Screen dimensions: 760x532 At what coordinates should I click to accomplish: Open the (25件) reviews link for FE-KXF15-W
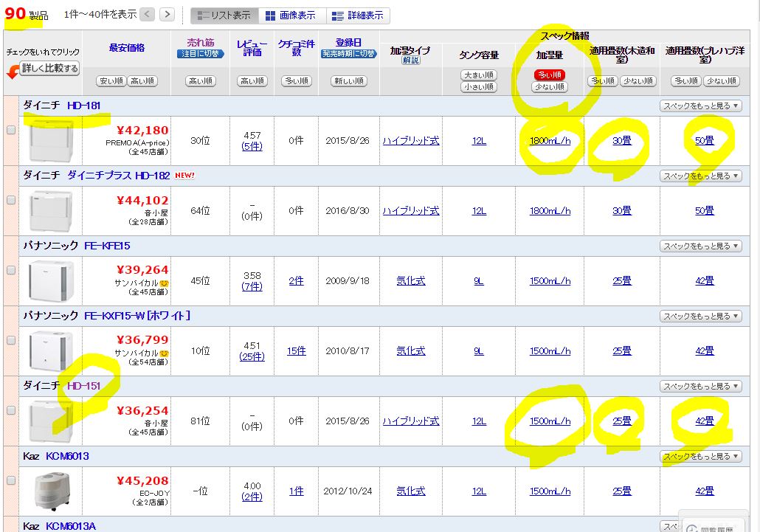(x=252, y=356)
